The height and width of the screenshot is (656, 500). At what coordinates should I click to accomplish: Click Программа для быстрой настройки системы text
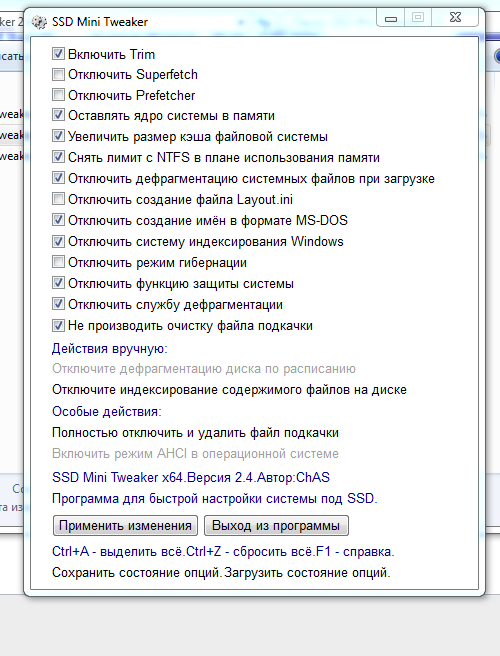(x=215, y=499)
